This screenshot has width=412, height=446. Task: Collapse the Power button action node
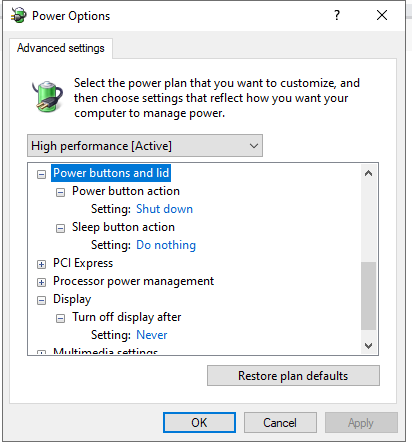[60, 192]
